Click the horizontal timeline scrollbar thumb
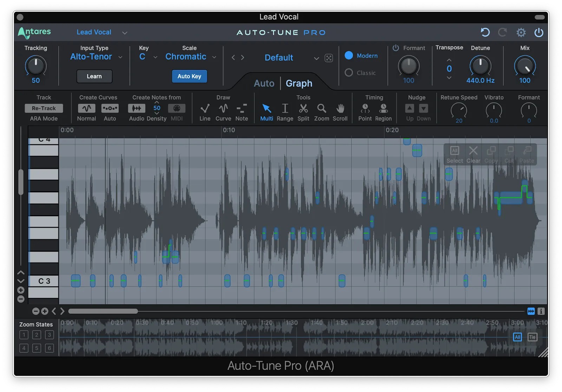562x392 pixels. pos(103,311)
